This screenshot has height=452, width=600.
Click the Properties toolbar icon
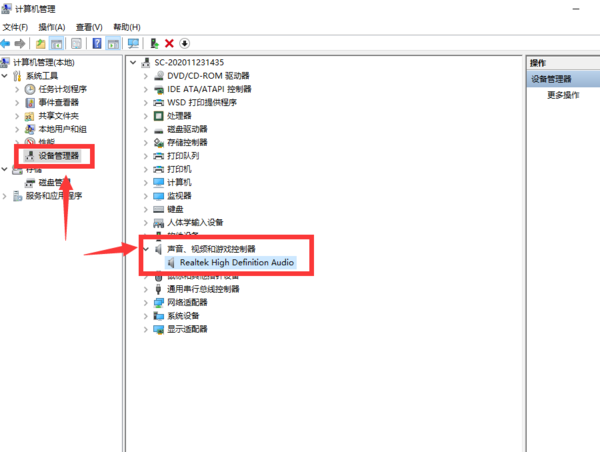77,44
